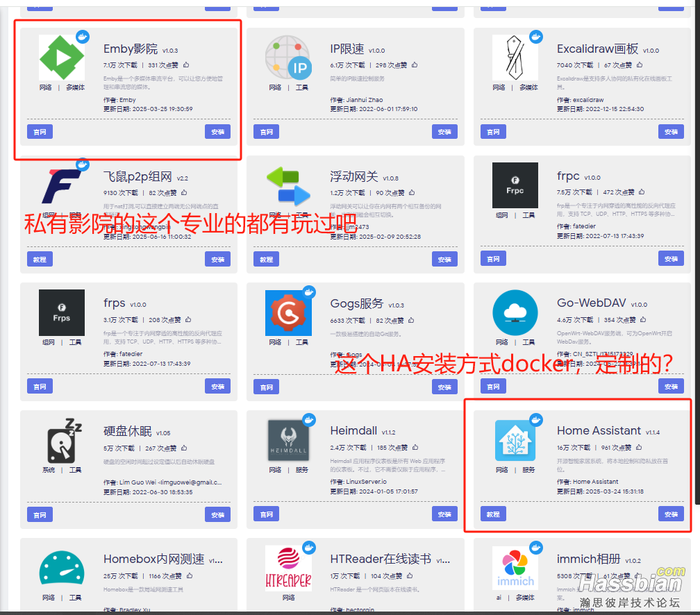This screenshot has height=615, width=700.
Task: Open the 官网 link for 硬盘休眠
Action: (40, 514)
